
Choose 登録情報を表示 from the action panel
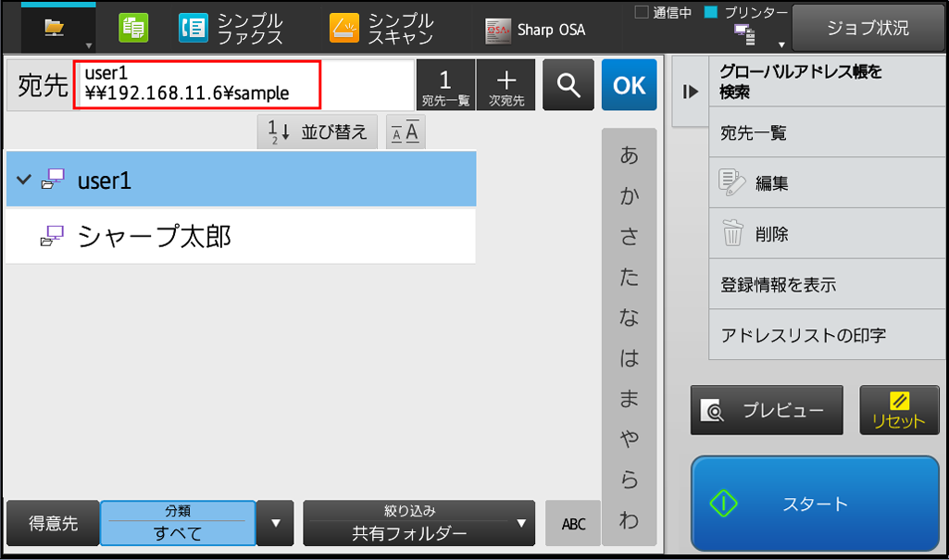click(x=827, y=284)
